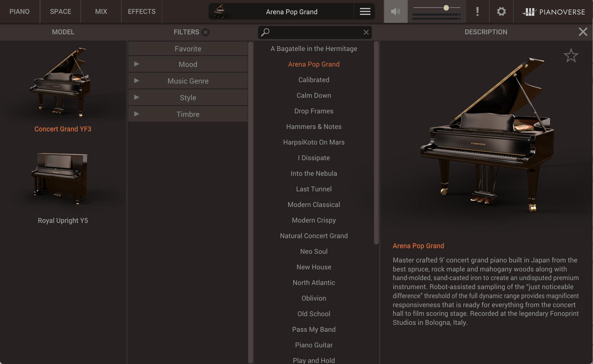The height and width of the screenshot is (364, 593).
Task: Select the I Dissipate preset
Action: [x=314, y=158]
